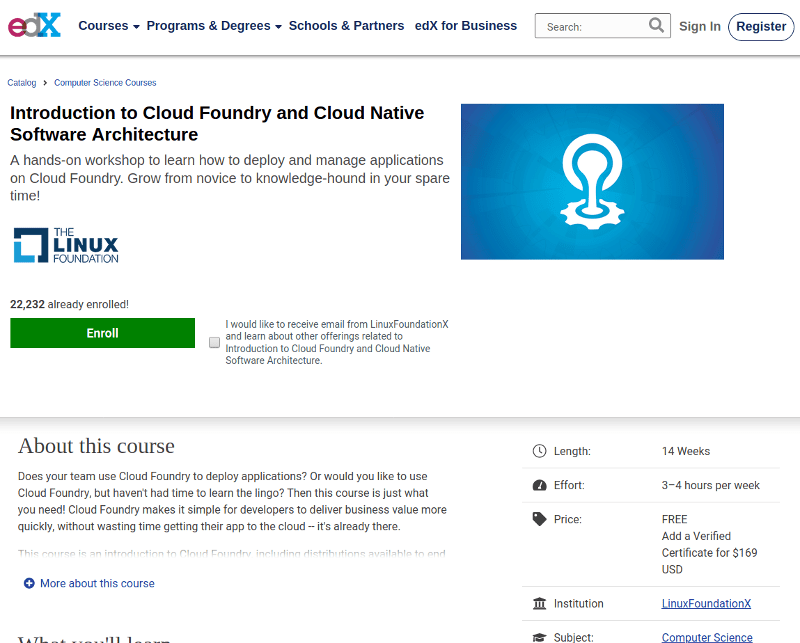Image resolution: width=800 pixels, height=643 pixels.
Task: Click the 14 Weeks length value
Action: pos(686,451)
